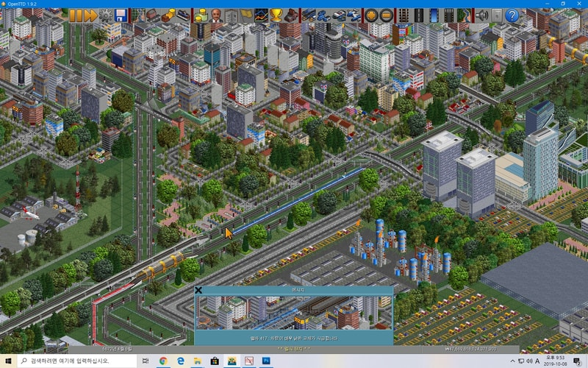Zoom out the view with minus button
This screenshot has width=588, height=368.
pos(386,15)
